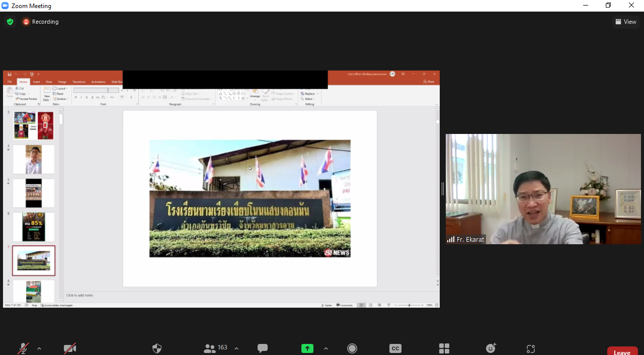The image size is (644, 355).
Task: Open the View layout options
Action: pos(626,22)
